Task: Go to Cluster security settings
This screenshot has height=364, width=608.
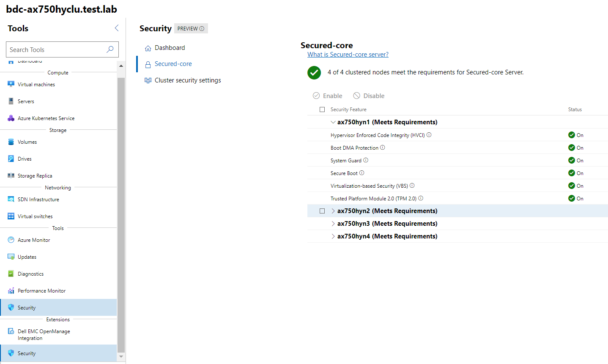Action: point(188,80)
